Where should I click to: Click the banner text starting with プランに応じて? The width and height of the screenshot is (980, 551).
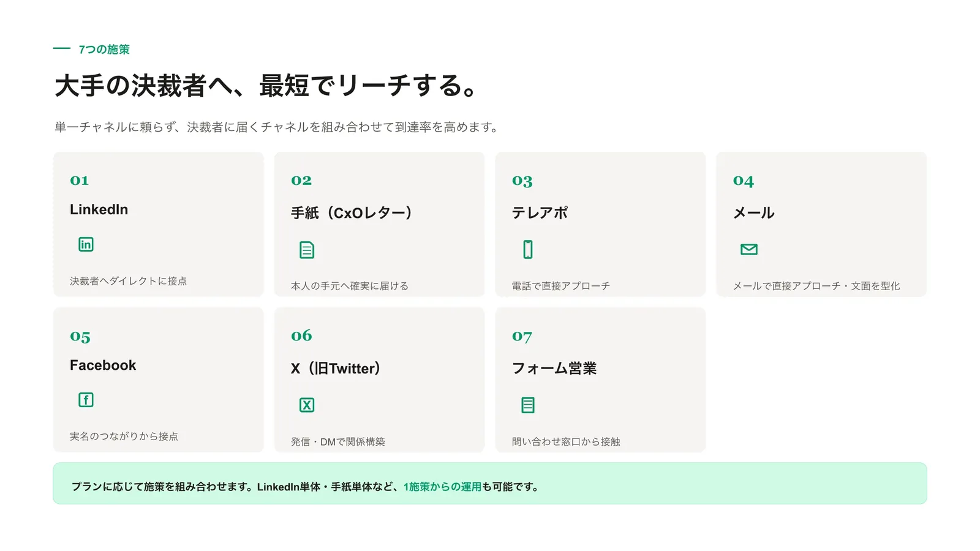[x=306, y=487]
